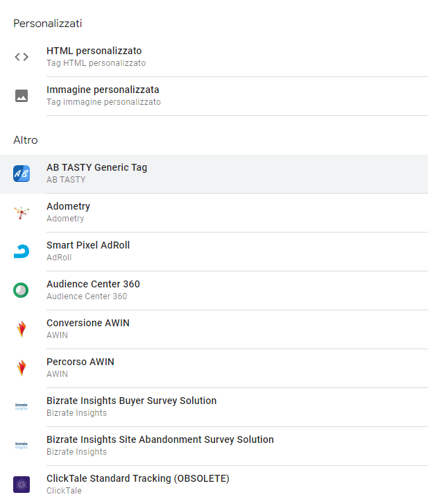Click the AdRoll blue arrow logo

tap(22, 251)
